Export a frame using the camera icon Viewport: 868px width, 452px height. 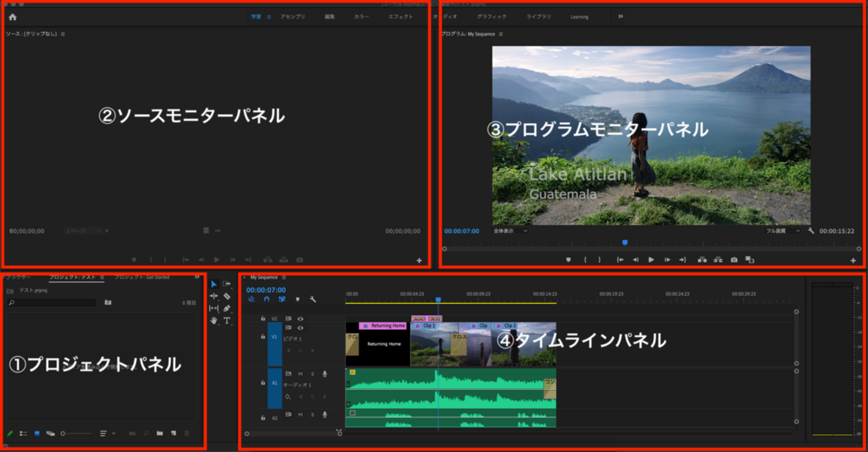734,260
